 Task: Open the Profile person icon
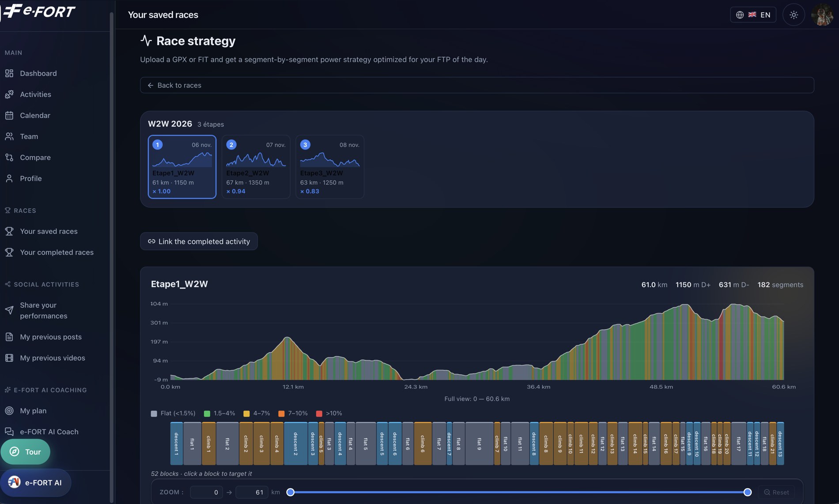(x=9, y=178)
